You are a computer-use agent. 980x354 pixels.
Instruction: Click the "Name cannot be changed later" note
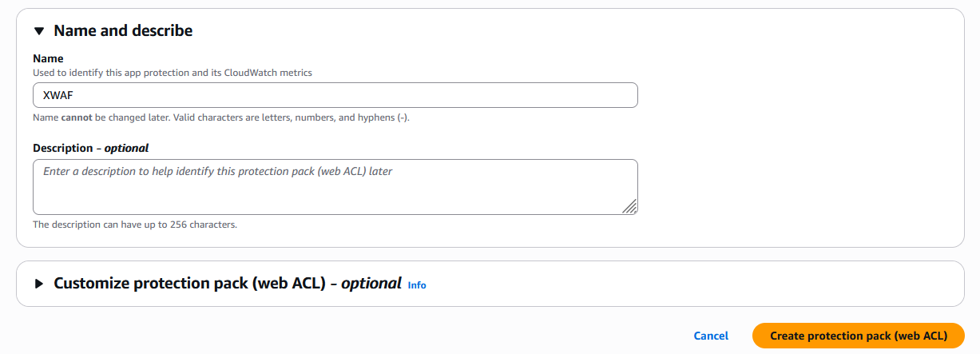click(x=220, y=117)
